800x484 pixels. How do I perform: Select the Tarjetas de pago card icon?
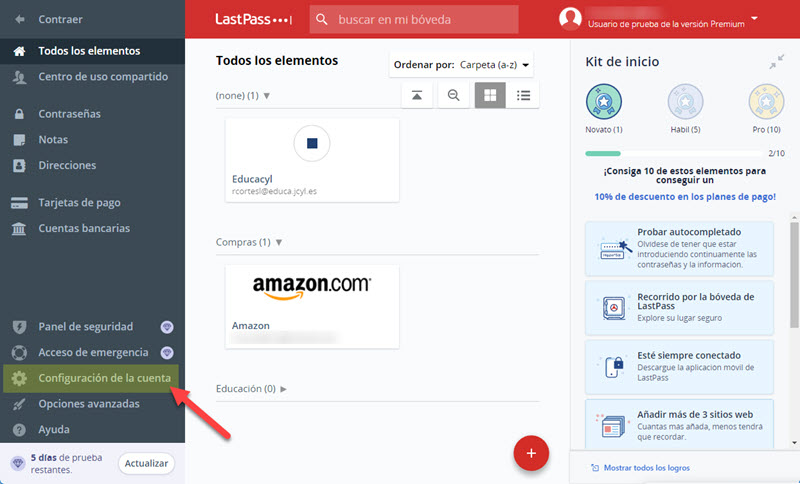click(19, 203)
